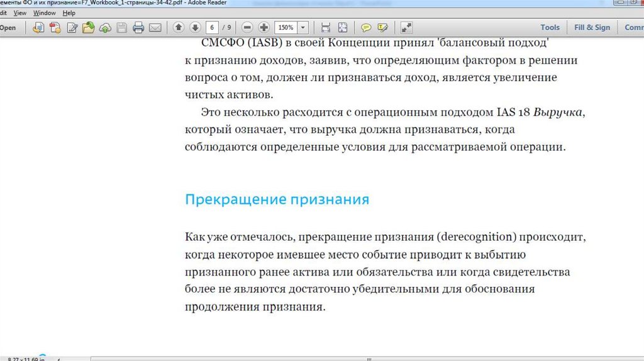The width and height of the screenshot is (644, 361).
Task: Click the cloud upload icon
Action: (105, 28)
